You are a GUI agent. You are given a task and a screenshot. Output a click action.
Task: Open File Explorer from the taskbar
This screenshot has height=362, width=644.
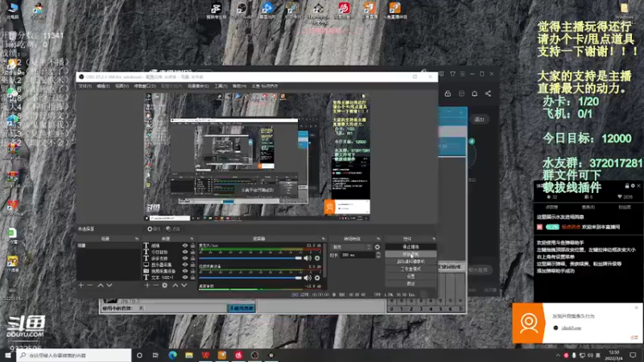pyautogui.click(x=189, y=355)
